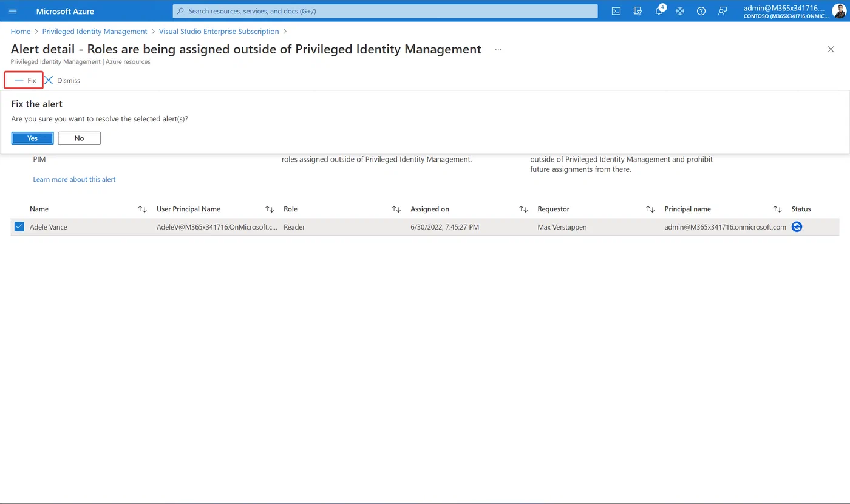Launch Cloud Shell from the top bar

click(616, 11)
